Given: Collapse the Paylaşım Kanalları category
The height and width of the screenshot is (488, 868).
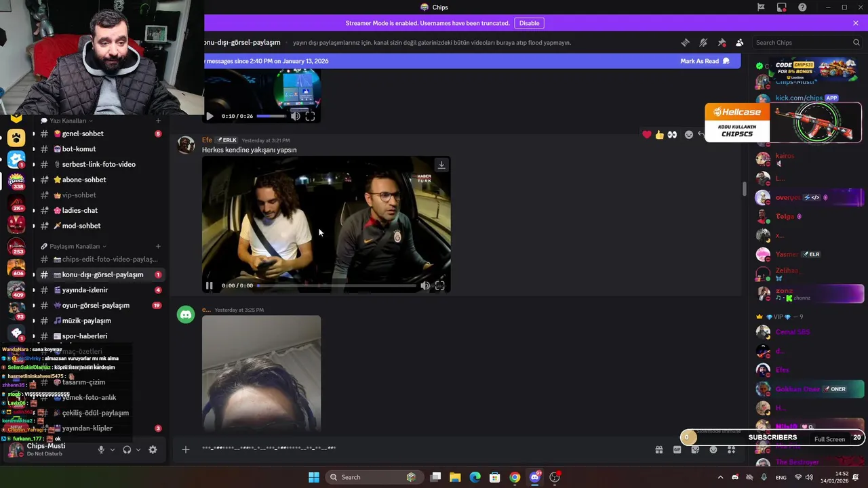Looking at the screenshot, I should [x=74, y=246].
